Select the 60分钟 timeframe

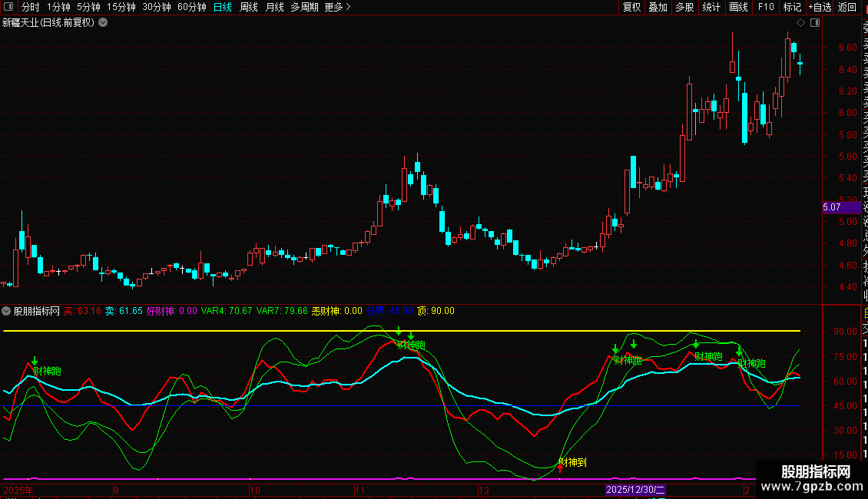[191, 7]
